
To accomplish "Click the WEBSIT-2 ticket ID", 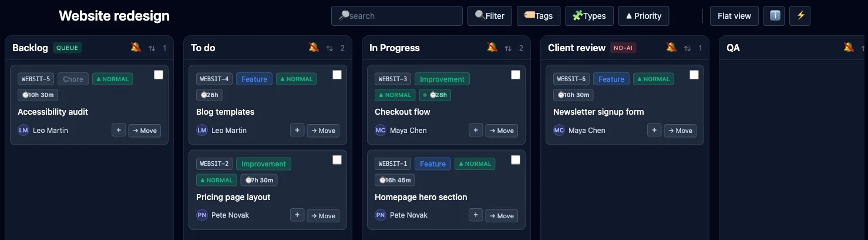I will pyautogui.click(x=214, y=164).
